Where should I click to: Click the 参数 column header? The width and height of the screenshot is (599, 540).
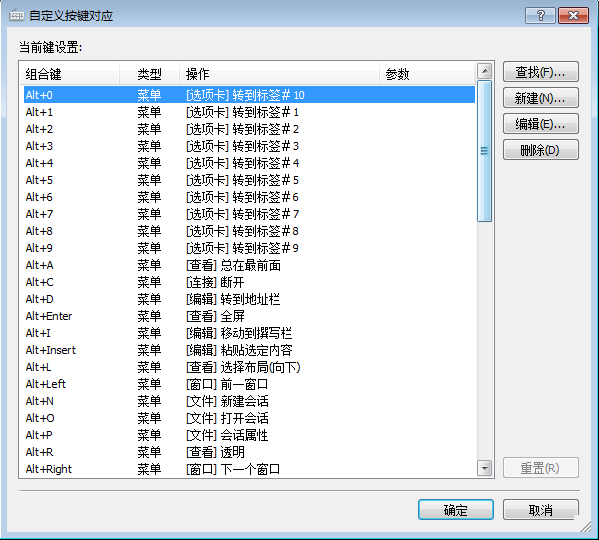coord(427,74)
